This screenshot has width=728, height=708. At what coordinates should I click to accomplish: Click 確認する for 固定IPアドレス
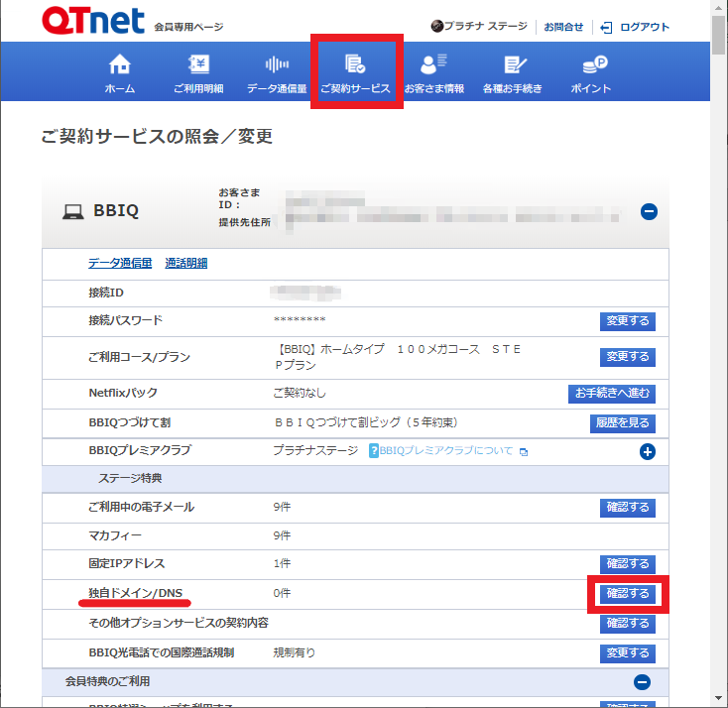pos(627,564)
